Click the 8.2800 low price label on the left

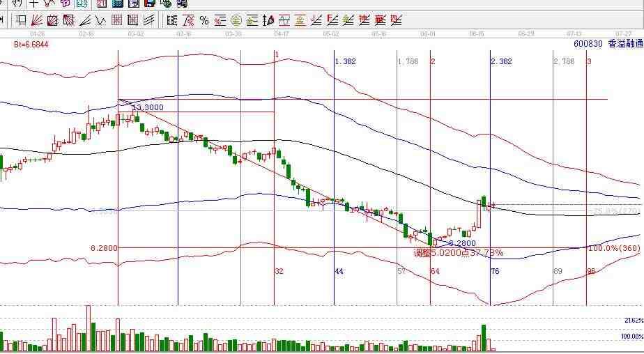104,248
